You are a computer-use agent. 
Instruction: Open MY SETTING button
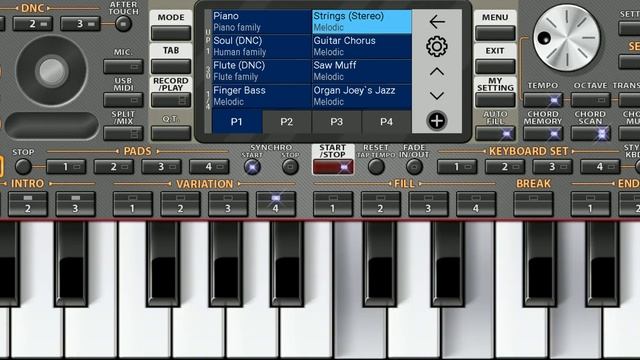[x=495, y=100]
